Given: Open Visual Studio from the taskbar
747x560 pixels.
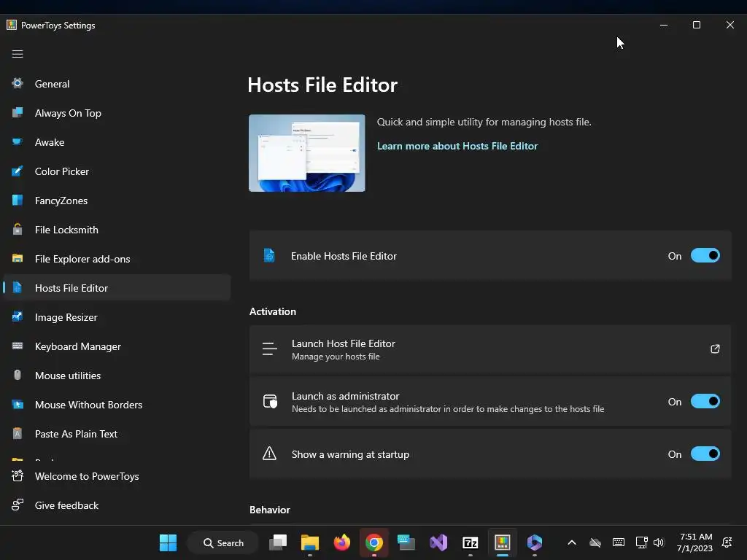Looking at the screenshot, I should click(x=438, y=542).
